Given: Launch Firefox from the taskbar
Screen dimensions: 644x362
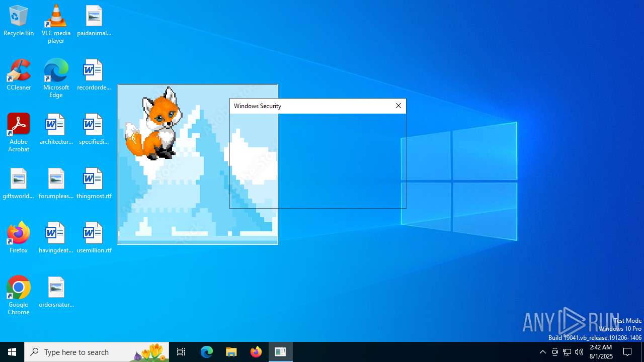Looking at the screenshot, I should [256, 352].
